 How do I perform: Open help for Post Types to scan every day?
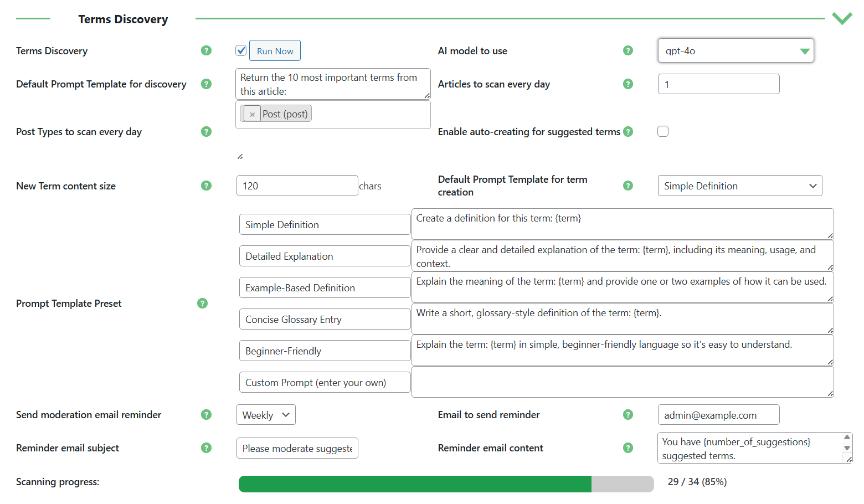pos(206,132)
